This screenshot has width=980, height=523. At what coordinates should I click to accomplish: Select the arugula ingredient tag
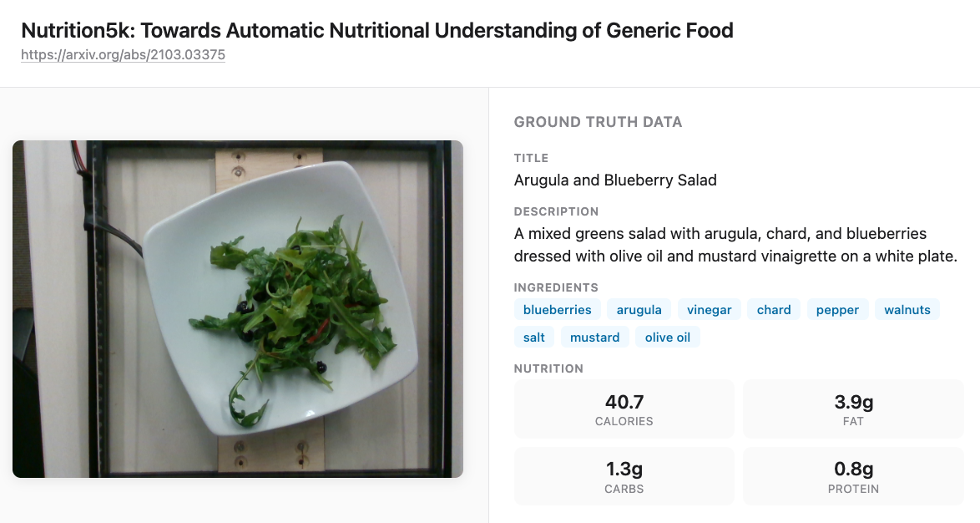pos(639,310)
